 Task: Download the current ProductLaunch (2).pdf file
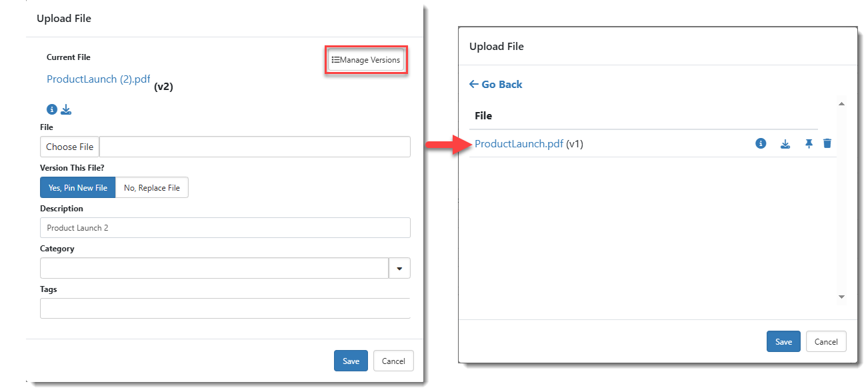pyautogui.click(x=66, y=109)
